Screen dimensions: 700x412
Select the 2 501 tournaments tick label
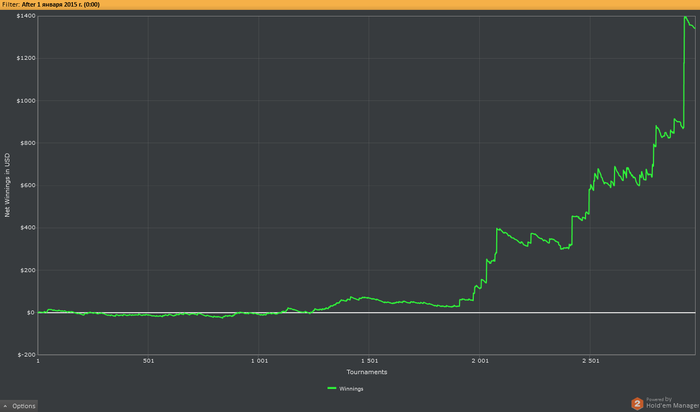591,361
